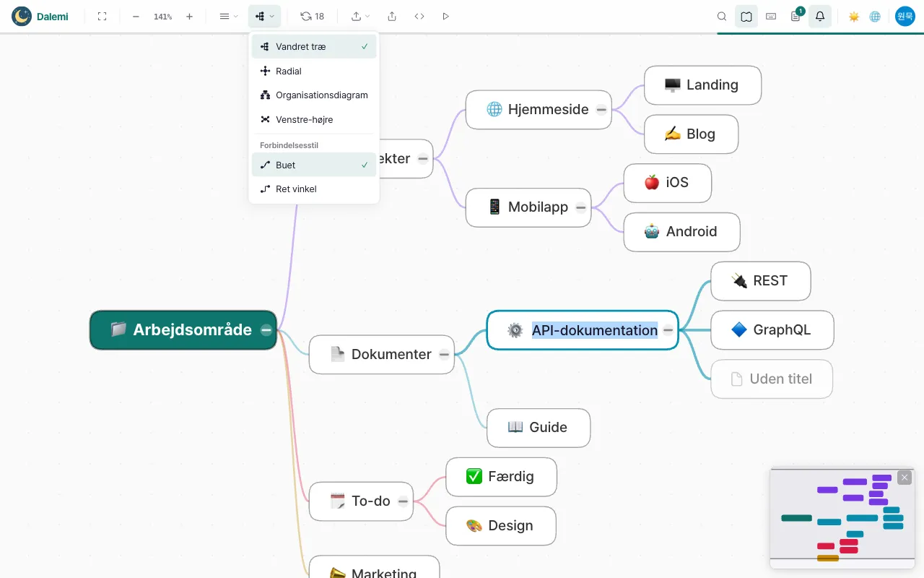Zoom out with the minus icon

[136, 17]
